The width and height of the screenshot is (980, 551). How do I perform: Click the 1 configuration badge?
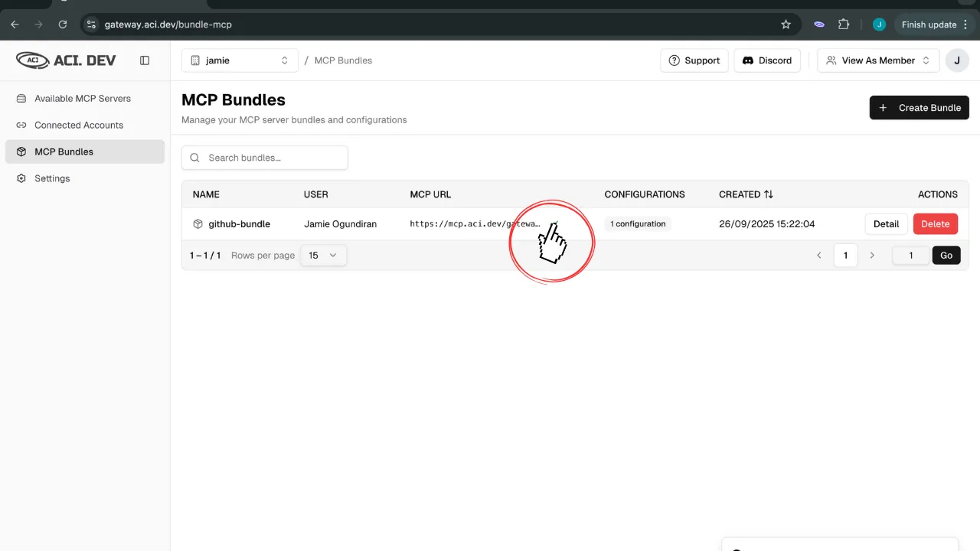pyautogui.click(x=638, y=224)
